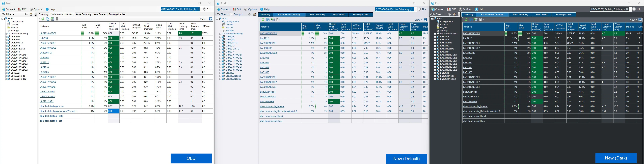Expand Lab2022Node1 node in dark-theme tree
Viewport: 644px width, 164px height.
click(x=435, y=76)
